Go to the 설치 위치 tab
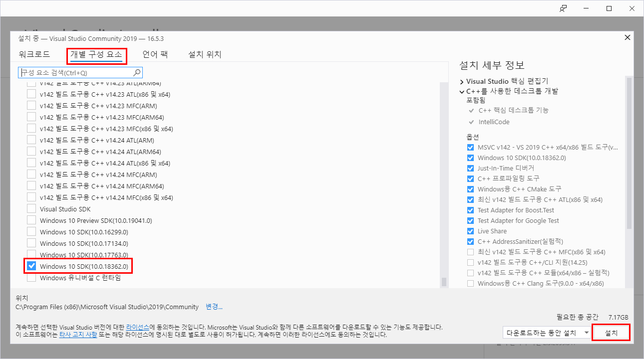 coord(205,54)
